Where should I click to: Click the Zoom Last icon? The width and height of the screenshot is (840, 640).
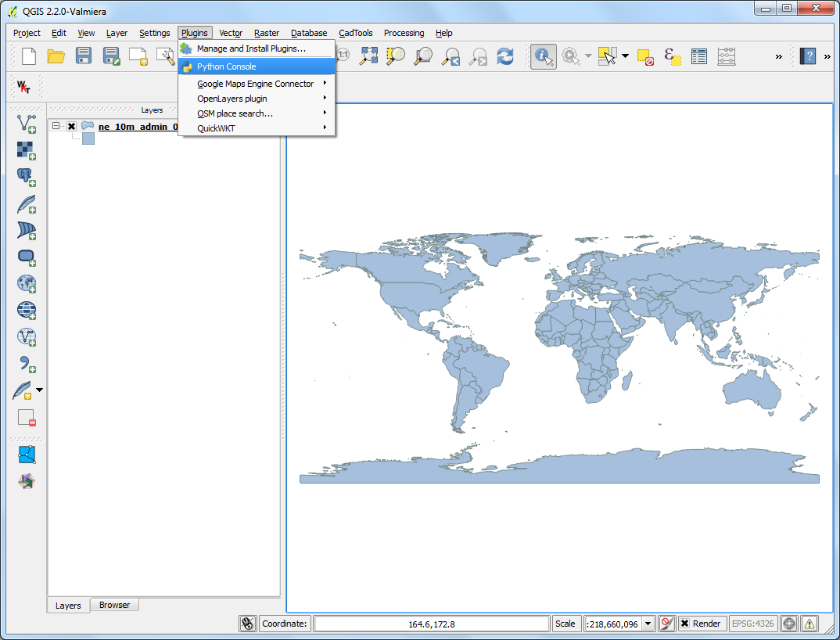451,56
